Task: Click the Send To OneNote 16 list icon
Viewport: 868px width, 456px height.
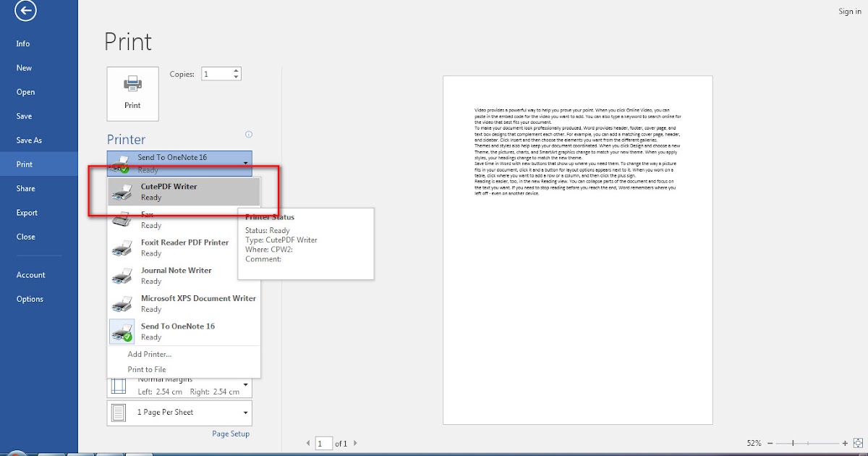Action: pyautogui.click(x=122, y=332)
